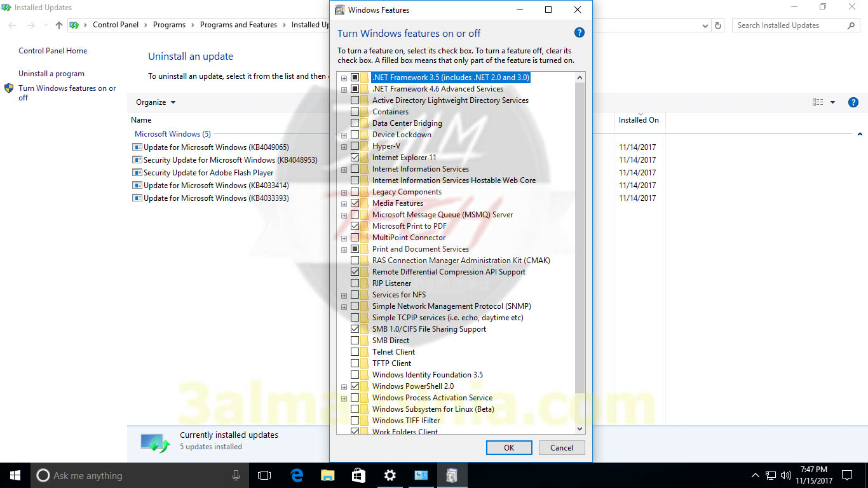Click features list scroll up arrow

[580, 78]
